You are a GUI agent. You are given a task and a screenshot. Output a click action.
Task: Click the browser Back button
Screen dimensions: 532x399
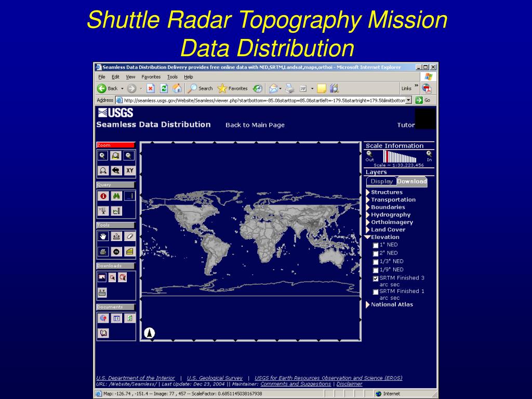point(107,88)
